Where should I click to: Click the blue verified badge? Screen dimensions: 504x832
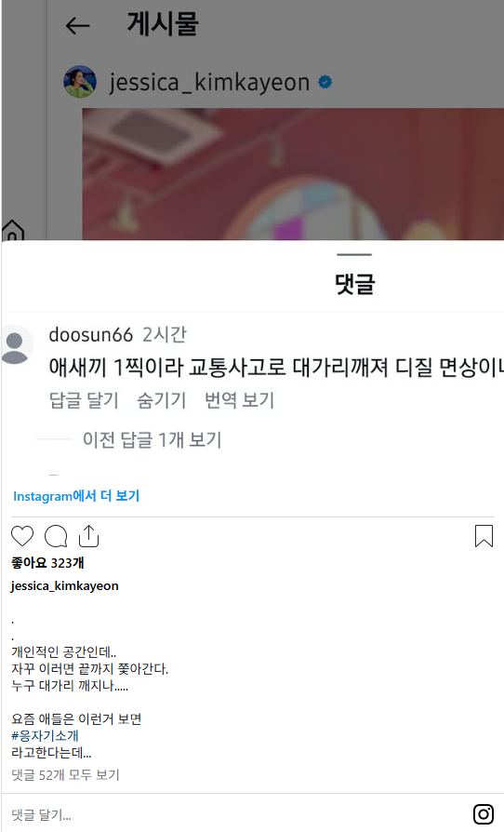(325, 82)
